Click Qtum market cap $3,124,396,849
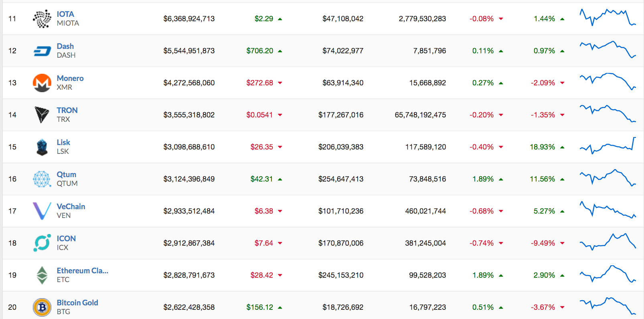 point(189,179)
